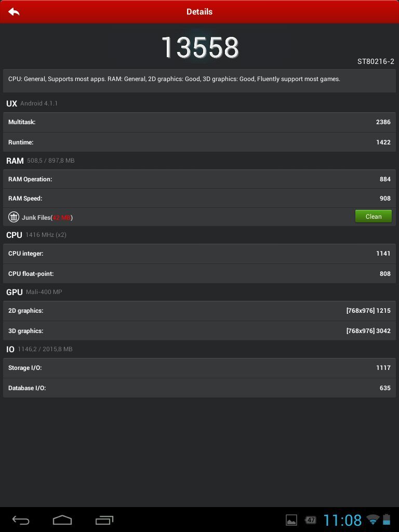Select the CPU float-point score row
This screenshot has width=399, height=532.
click(x=199, y=274)
